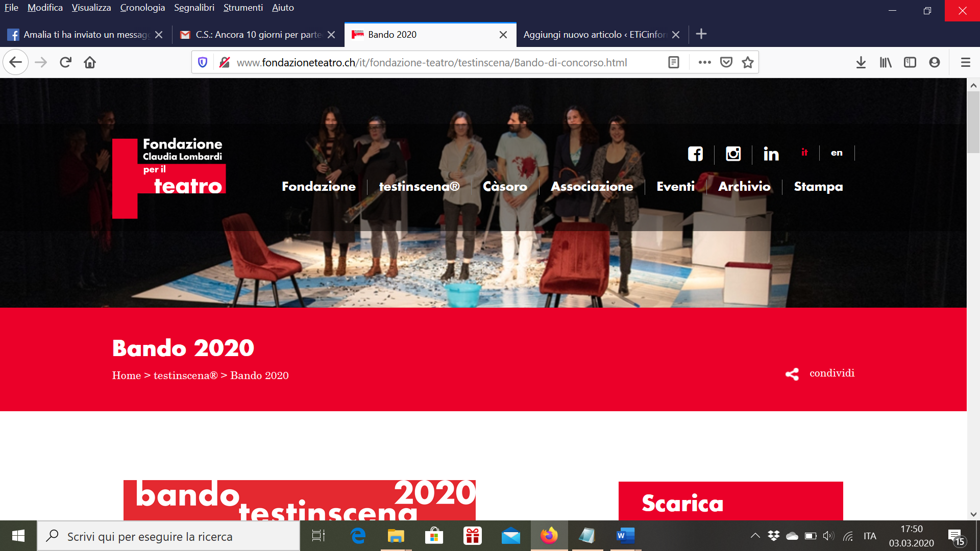Click the condividi share icon
Viewport: 980px width, 551px height.
pyautogui.click(x=792, y=374)
